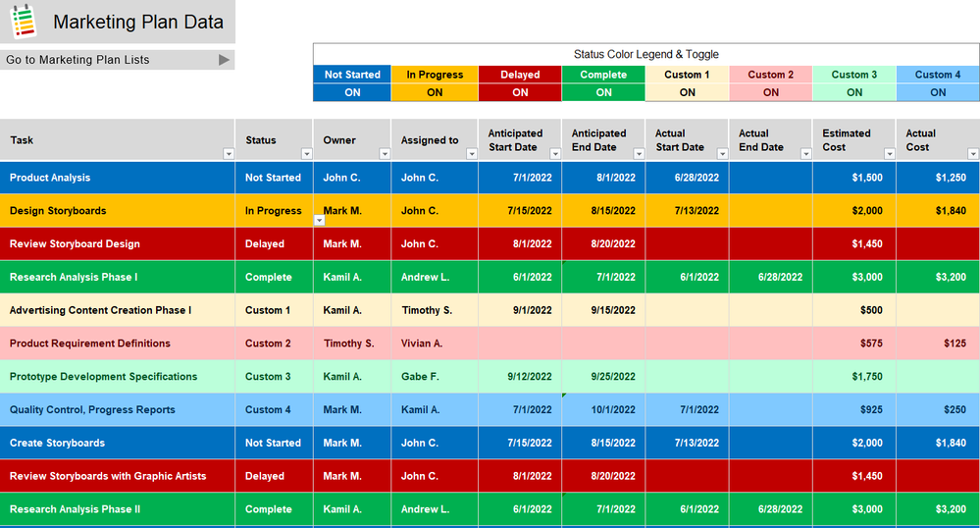Image resolution: width=980 pixels, height=528 pixels.
Task: Click the Timothy S. assigned-to cell
Action: 435,310
